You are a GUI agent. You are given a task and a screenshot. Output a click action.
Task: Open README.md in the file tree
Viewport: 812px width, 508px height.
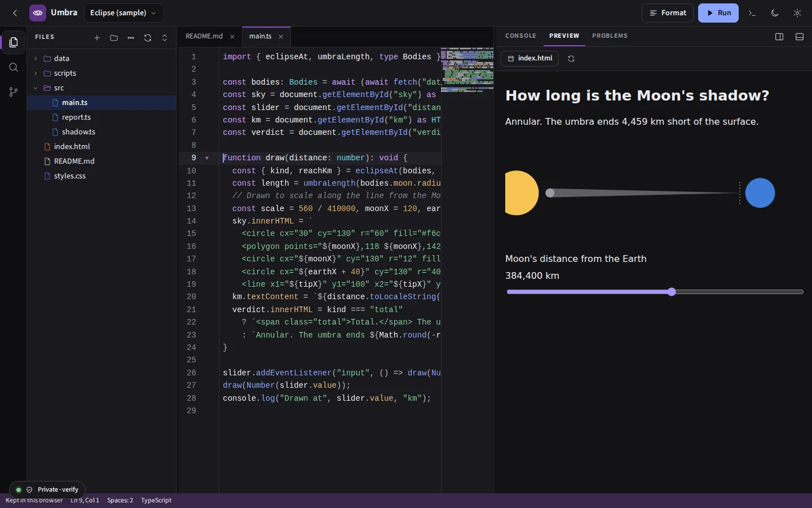point(101,161)
